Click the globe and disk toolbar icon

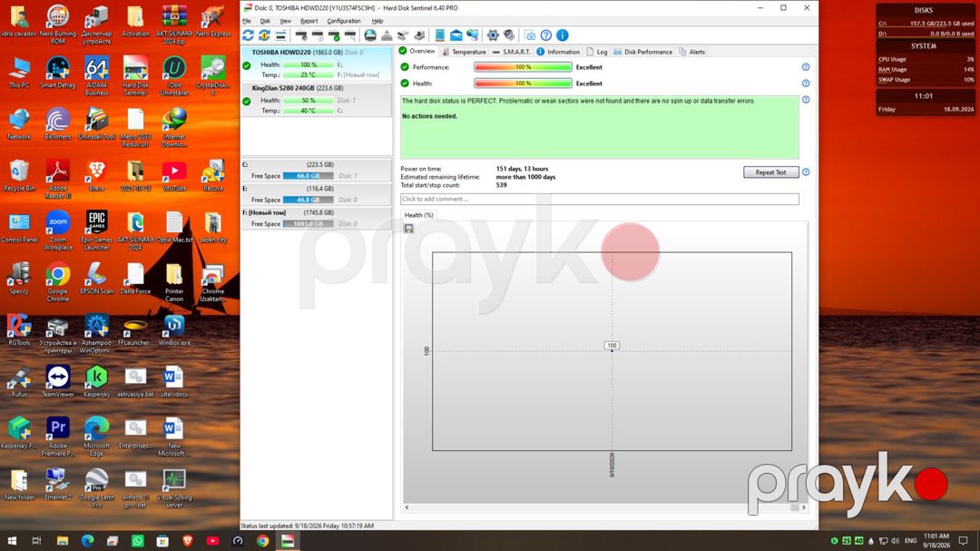tap(370, 35)
